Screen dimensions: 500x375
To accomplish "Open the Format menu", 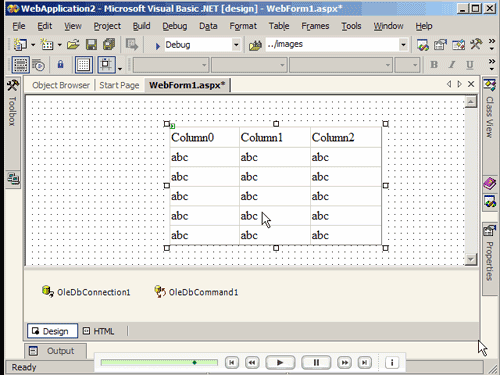I will pyautogui.click(x=243, y=26).
